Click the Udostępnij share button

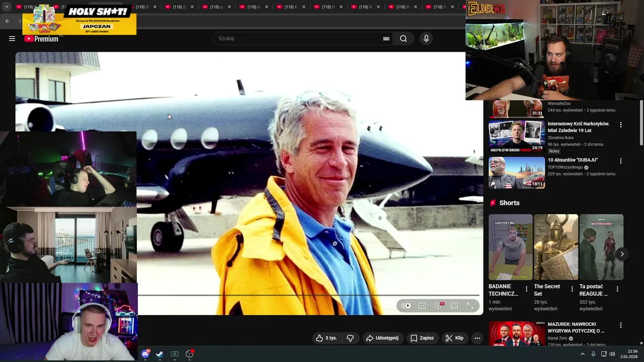click(382, 338)
